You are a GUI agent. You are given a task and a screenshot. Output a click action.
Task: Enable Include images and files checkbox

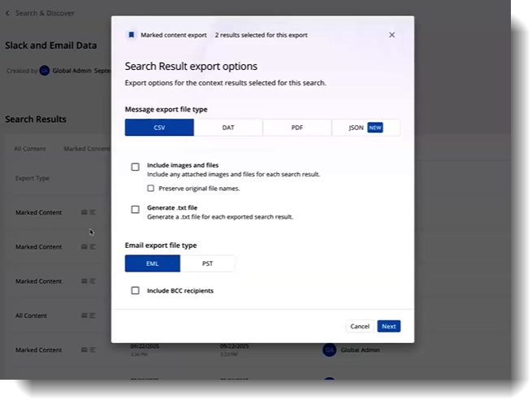(x=136, y=167)
